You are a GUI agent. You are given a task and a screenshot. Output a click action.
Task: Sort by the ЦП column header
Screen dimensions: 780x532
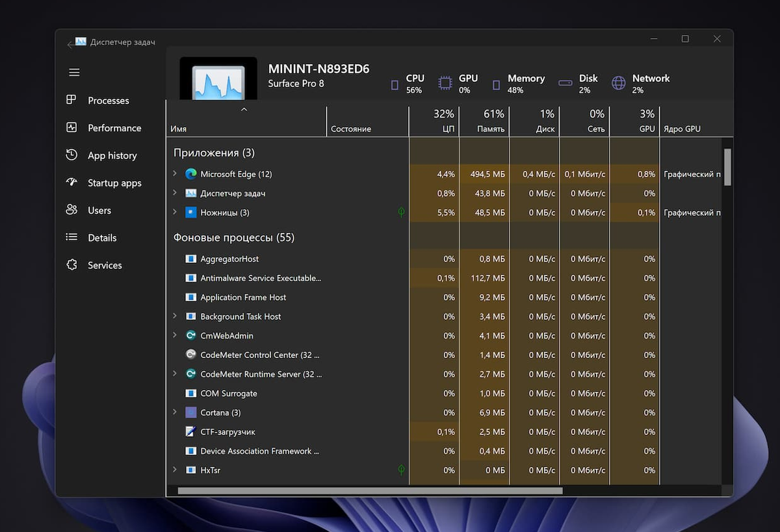434,121
